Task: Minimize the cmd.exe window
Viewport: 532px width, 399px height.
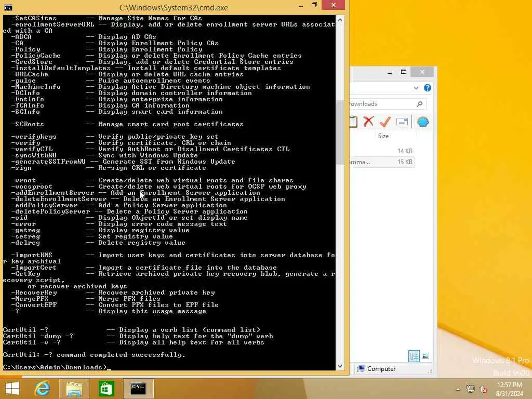Action: 301,5
